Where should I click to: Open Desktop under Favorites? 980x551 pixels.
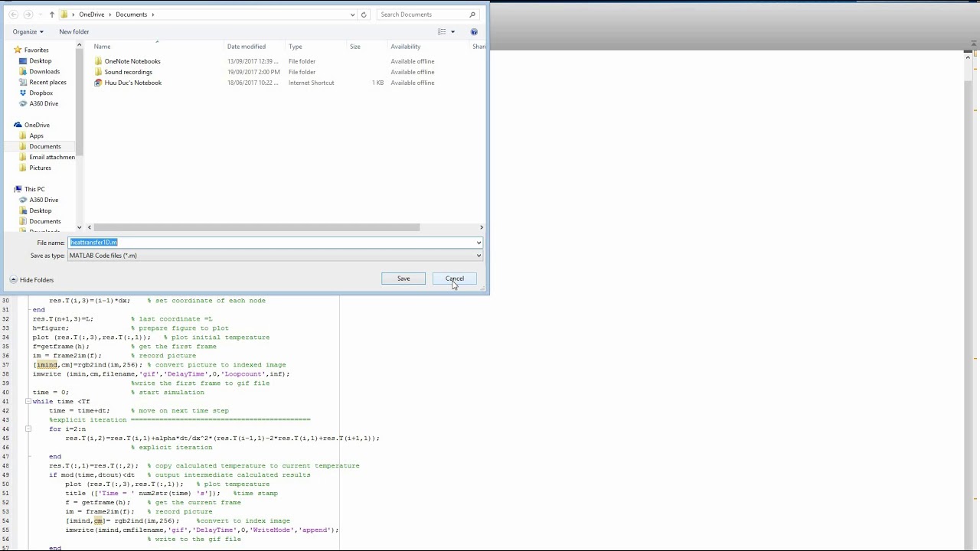[x=41, y=60]
